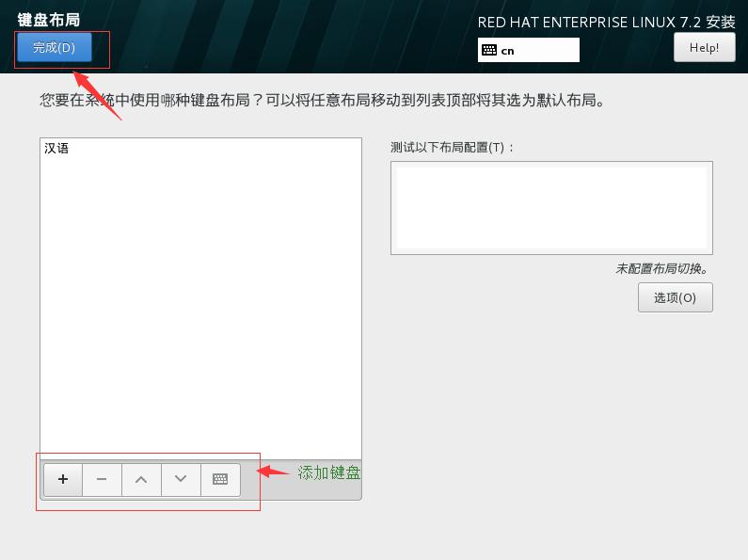Add a new keyboard layout with plus button
748x560 pixels.
point(63,479)
